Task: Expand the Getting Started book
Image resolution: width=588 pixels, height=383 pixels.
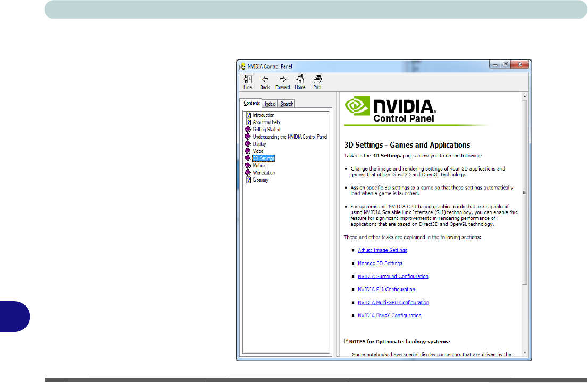Action: [248, 130]
